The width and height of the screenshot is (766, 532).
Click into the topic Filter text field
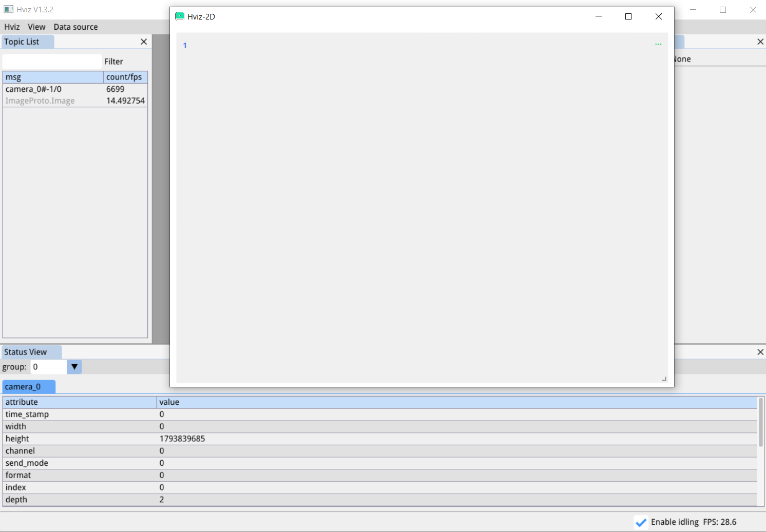pos(52,62)
